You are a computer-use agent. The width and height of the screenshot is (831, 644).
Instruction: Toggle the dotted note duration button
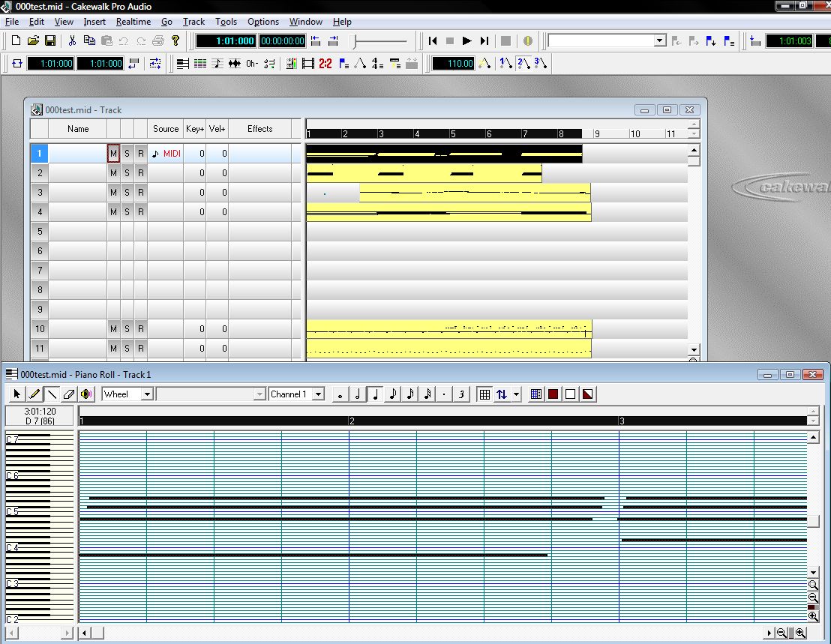click(x=444, y=394)
